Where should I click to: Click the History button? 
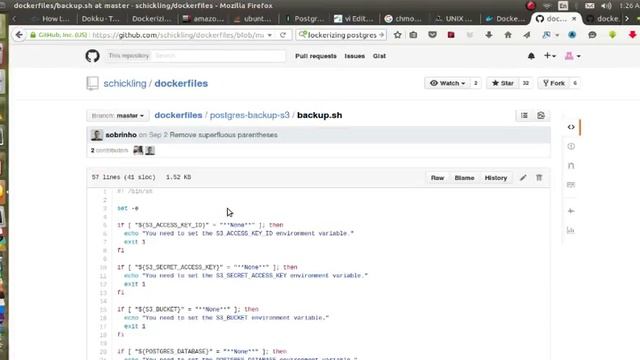496,178
